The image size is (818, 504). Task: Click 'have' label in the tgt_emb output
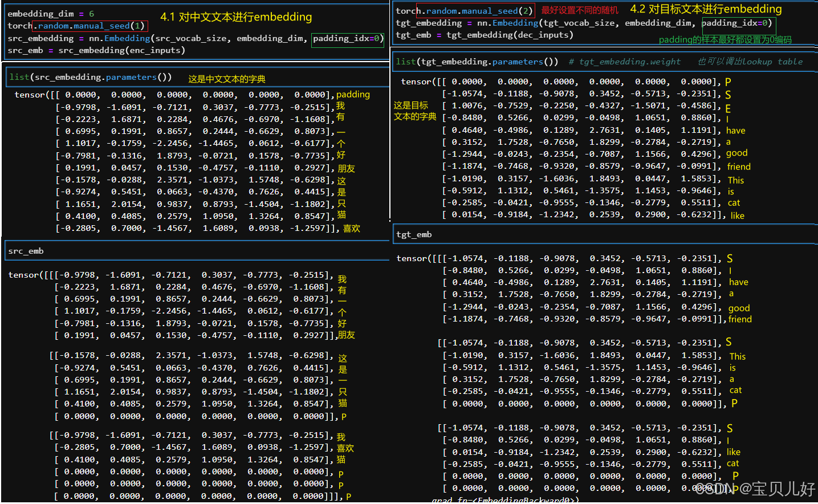pos(738,282)
